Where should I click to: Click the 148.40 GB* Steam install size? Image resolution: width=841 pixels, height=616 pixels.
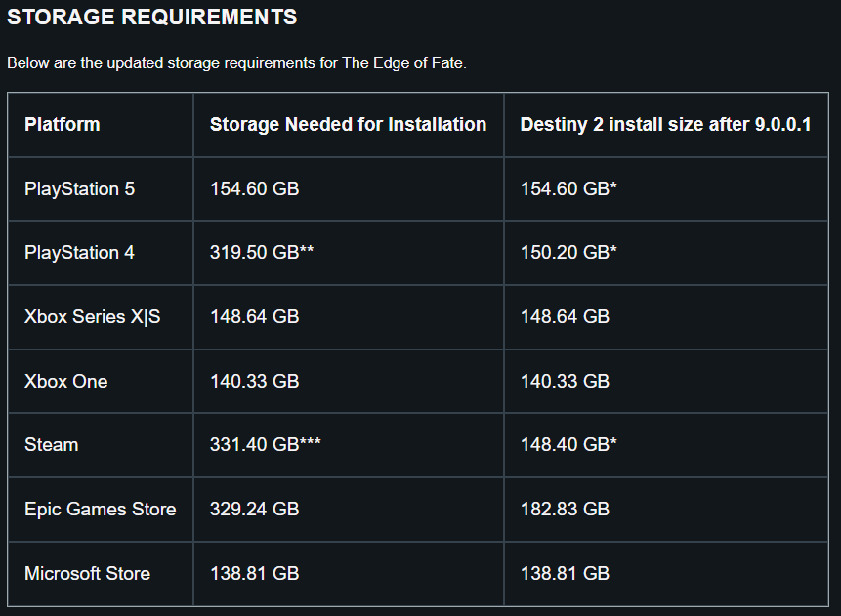point(568,445)
